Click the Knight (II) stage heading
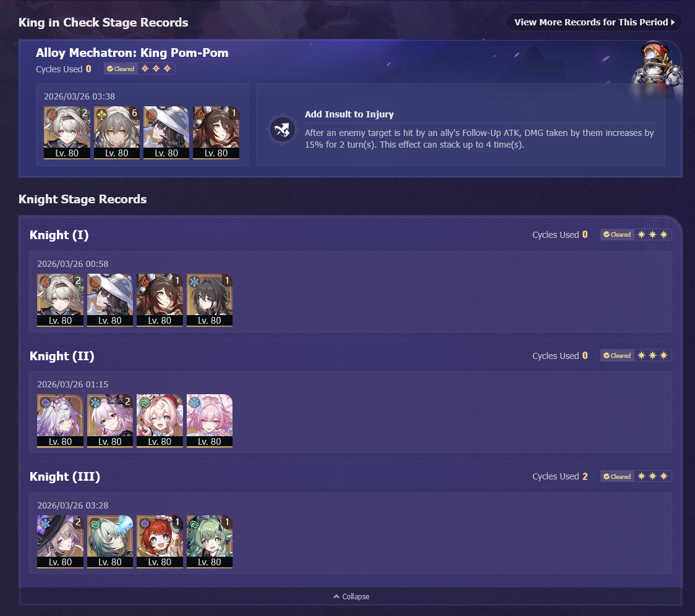This screenshot has height=616, width=695. coord(62,356)
